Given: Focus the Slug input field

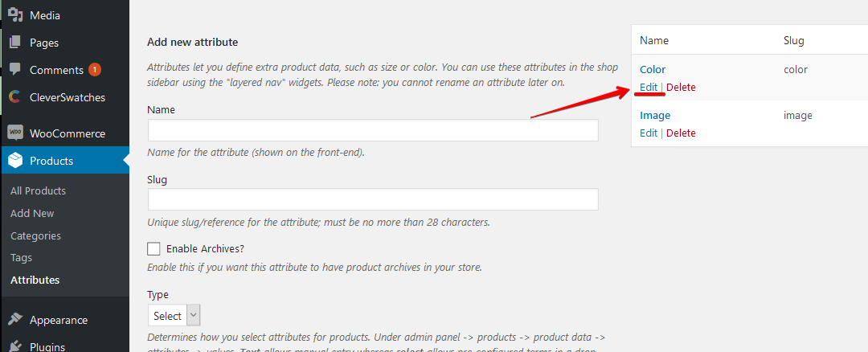Looking at the screenshot, I should (x=373, y=199).
